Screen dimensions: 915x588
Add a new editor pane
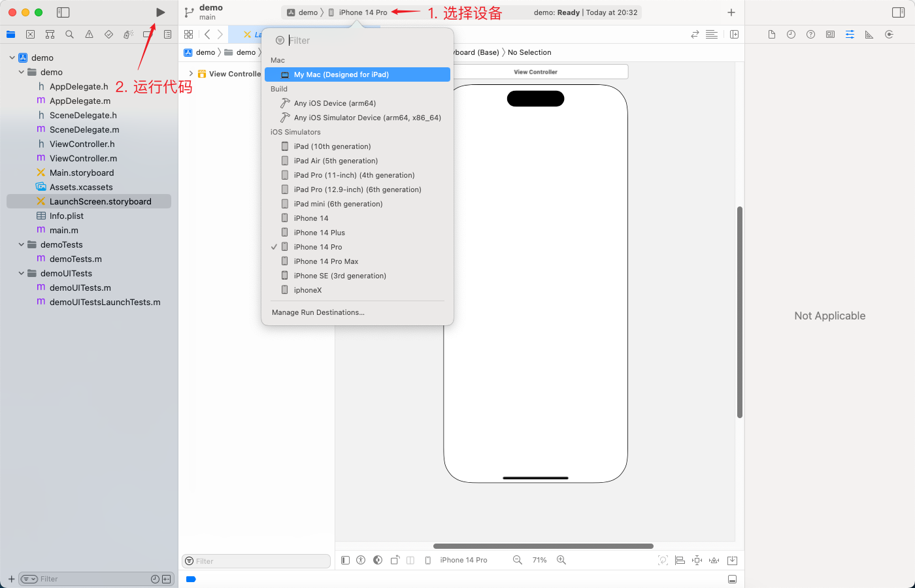pos(734,35)
